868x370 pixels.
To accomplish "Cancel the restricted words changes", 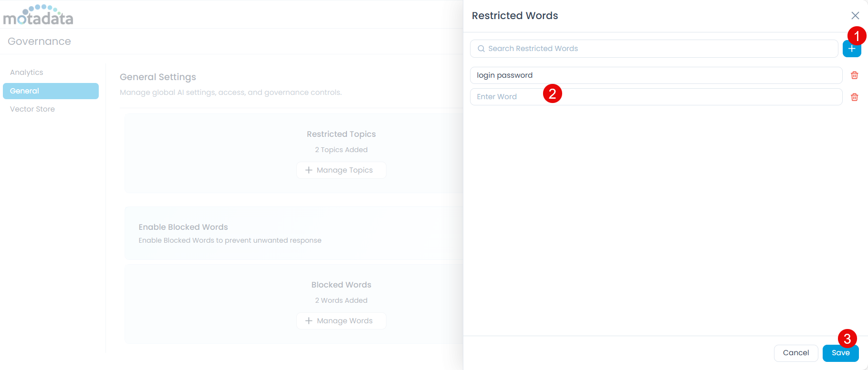I will (x=795, y=353).
